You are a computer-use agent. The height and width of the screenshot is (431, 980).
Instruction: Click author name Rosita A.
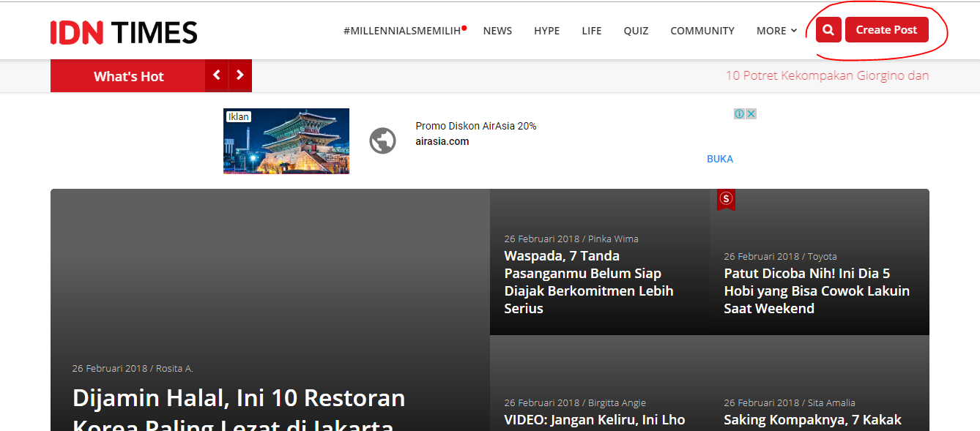[174, 368]
